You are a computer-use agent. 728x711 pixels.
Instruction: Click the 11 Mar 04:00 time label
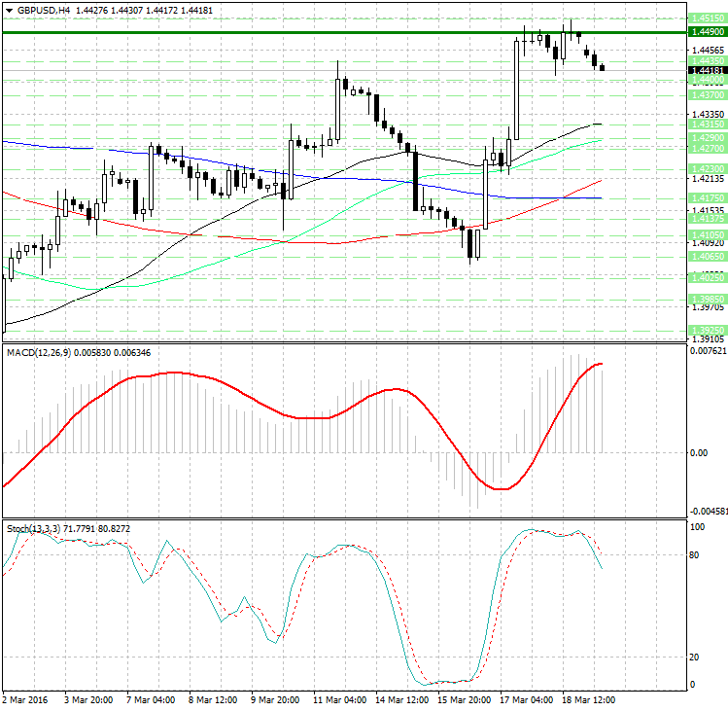tap(340, 700)
